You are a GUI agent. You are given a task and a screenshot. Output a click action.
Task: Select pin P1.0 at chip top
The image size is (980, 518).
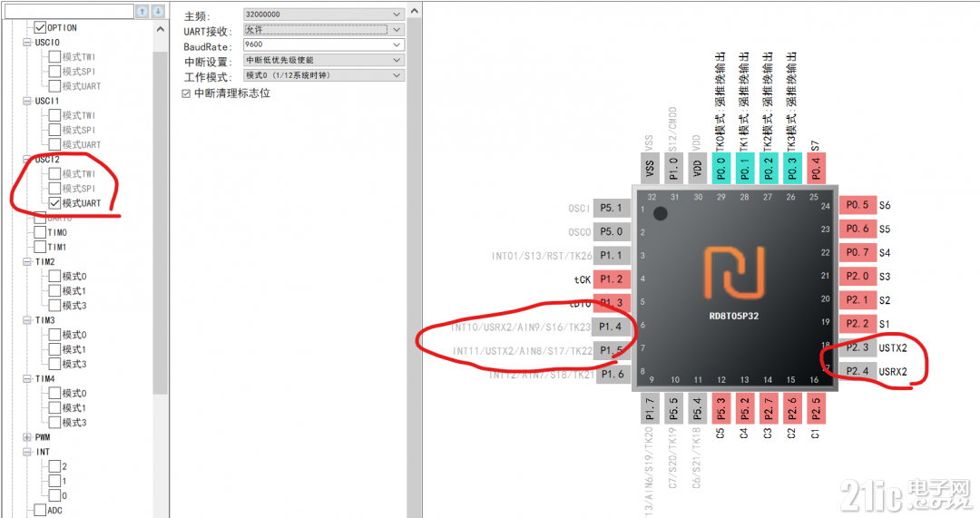coord(673,168)
